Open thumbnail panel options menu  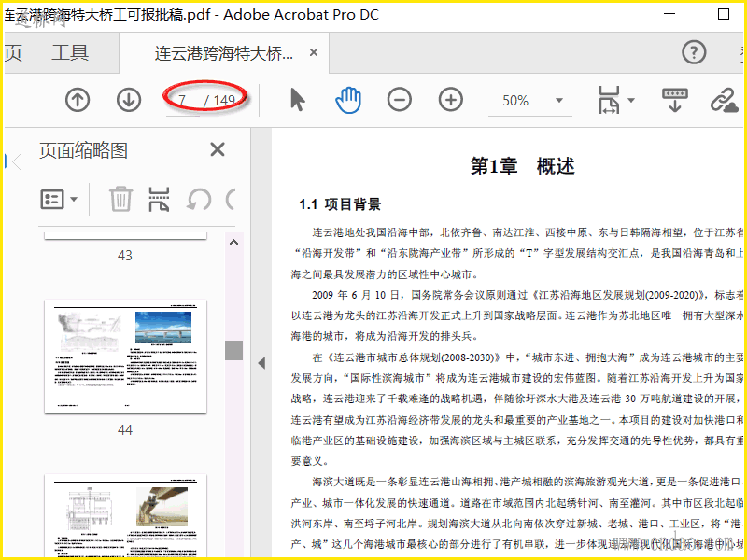coord(60,199)
